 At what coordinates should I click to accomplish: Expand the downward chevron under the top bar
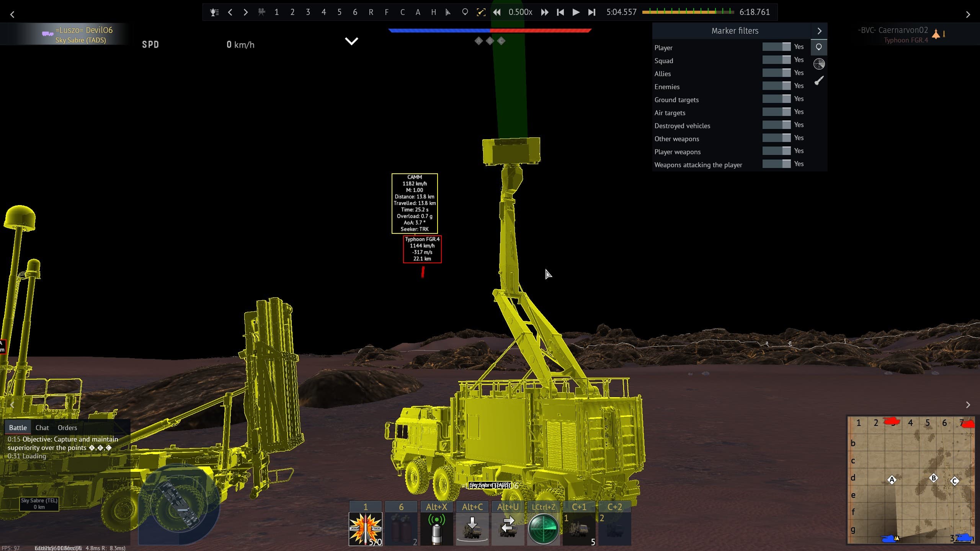351,41
